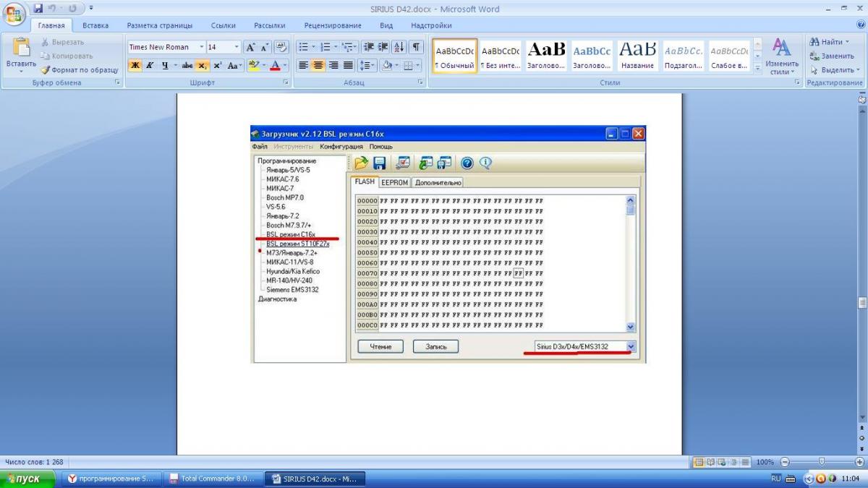Click the zoom slider handle
868x488 pixels.
coord(822,462)
